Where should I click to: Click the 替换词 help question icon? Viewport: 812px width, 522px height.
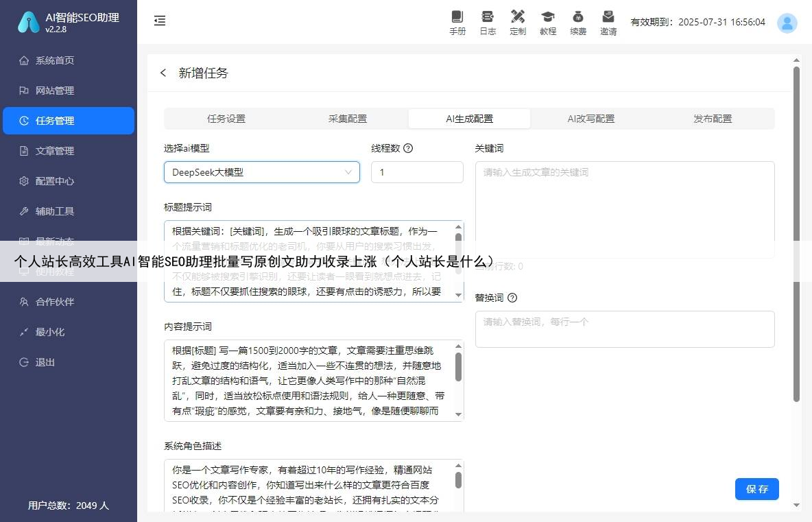point(512,298)
